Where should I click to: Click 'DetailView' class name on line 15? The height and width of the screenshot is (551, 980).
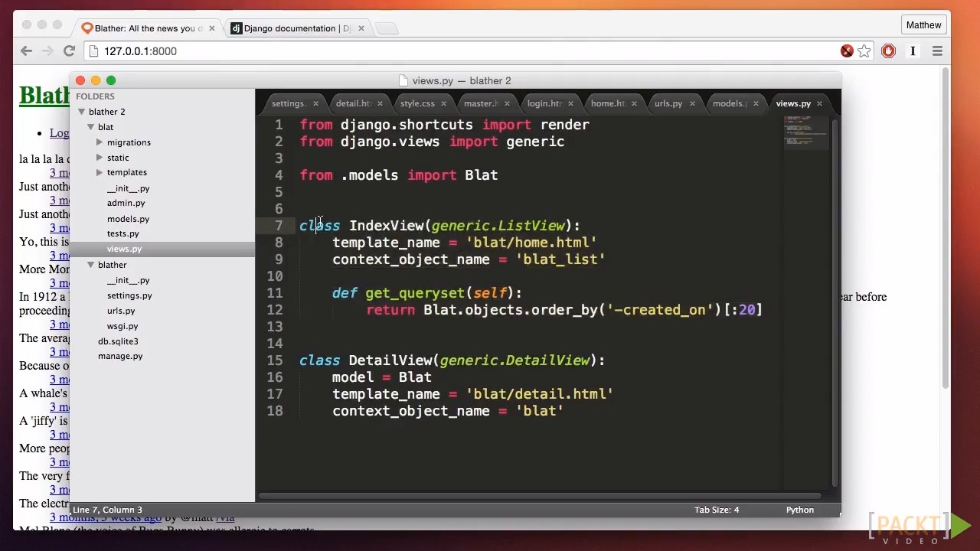click(390, 360)
